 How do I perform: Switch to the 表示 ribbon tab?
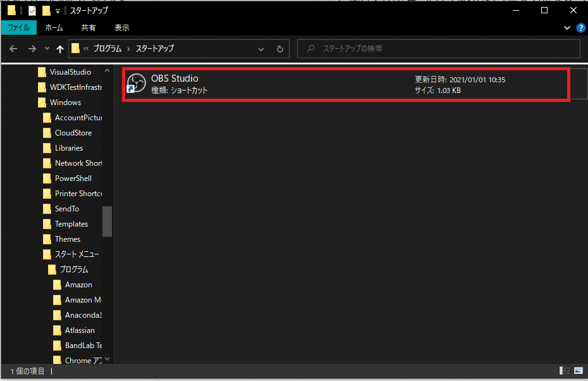click(122, 28)
